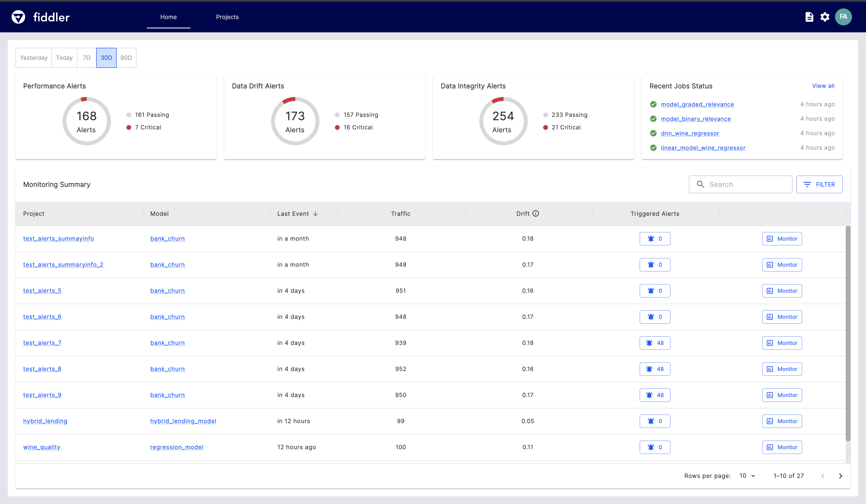Image resolution: width=866 pixels, height=504 pixels.
Task: Click the alerts bell for wine_quality
Action: (655, 447)
